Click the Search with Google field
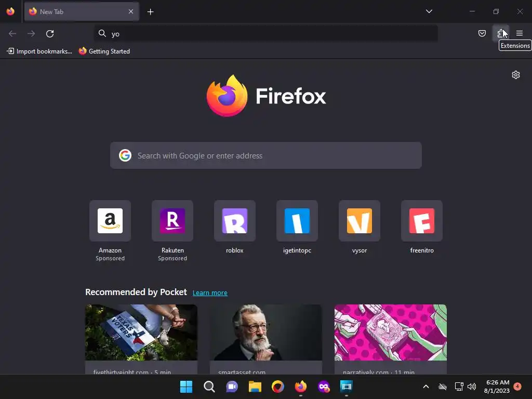This screenshot has height=399, width=532. click(x=266, y=155)
